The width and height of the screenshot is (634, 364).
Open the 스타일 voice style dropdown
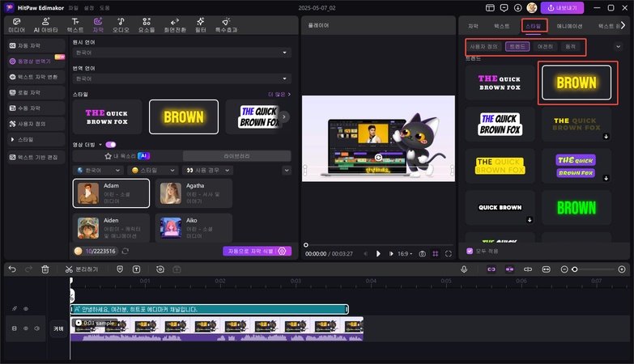pyautogui.click(x=153, y=171)
